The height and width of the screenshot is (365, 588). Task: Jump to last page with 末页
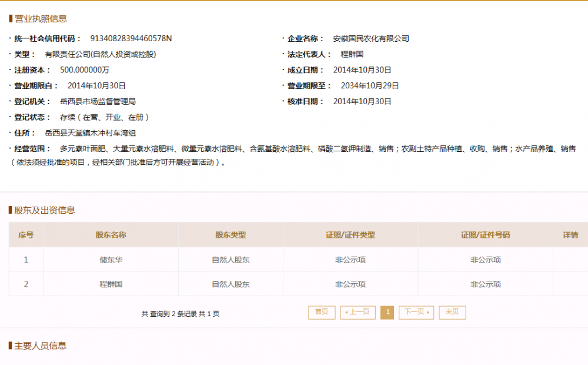point(452,313)
